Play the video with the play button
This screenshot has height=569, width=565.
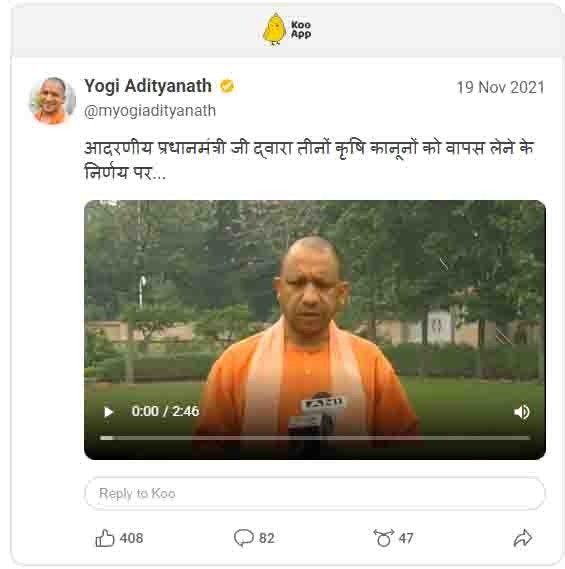coord(109,412)
